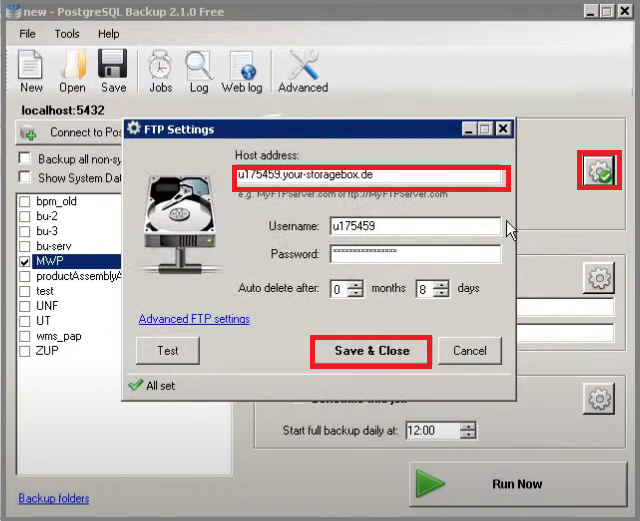Click the Host address input field
This screenshot has height=521, width=640.
point(369,176)
